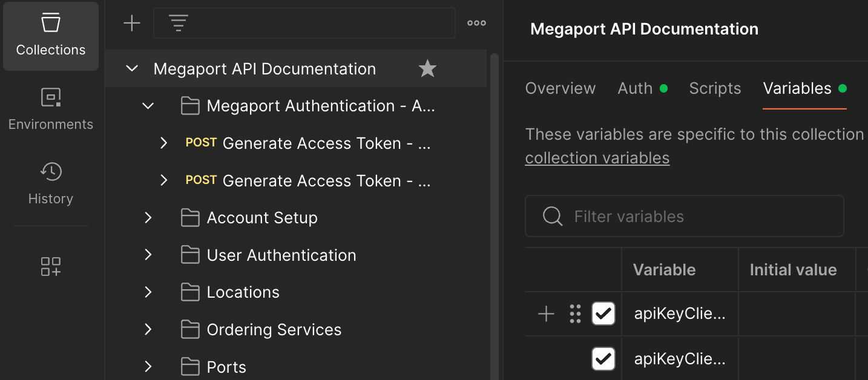Viewport: 868px width, 380px height.
Task: Click the Ports folder icon
Action: 190,367
